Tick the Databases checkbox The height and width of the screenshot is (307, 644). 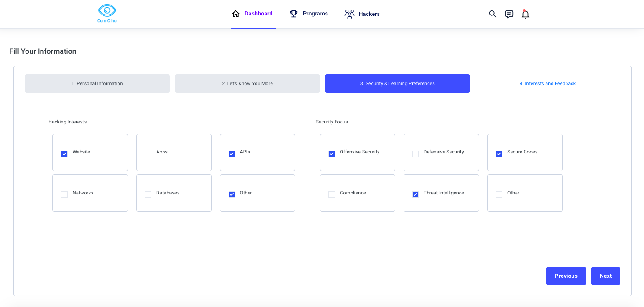click(148, 194)
